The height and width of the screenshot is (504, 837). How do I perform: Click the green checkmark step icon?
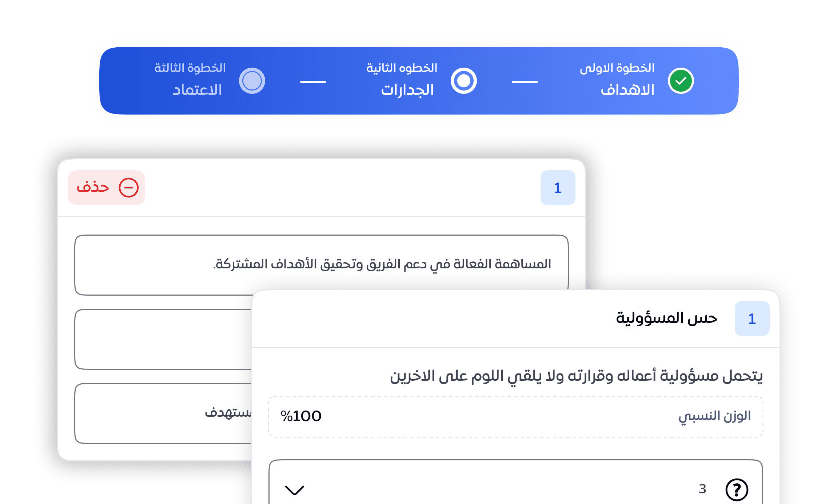click(681, 81)
